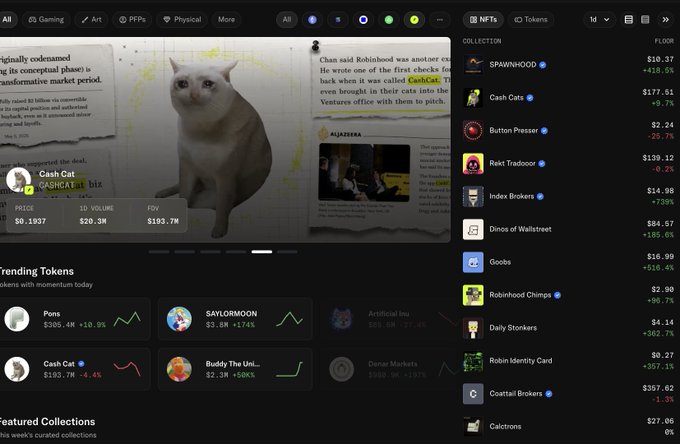Click the Daily Stonkers avatar icon
This screenshot has width=680, height=444.
(473, 328)
